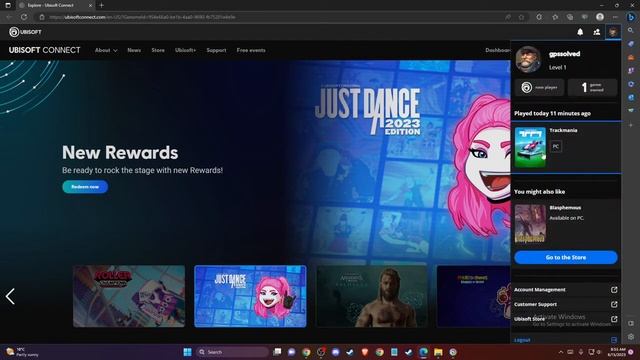640x360 pixels.
Task: Click the Logout link
Action: tap(522, 340)
